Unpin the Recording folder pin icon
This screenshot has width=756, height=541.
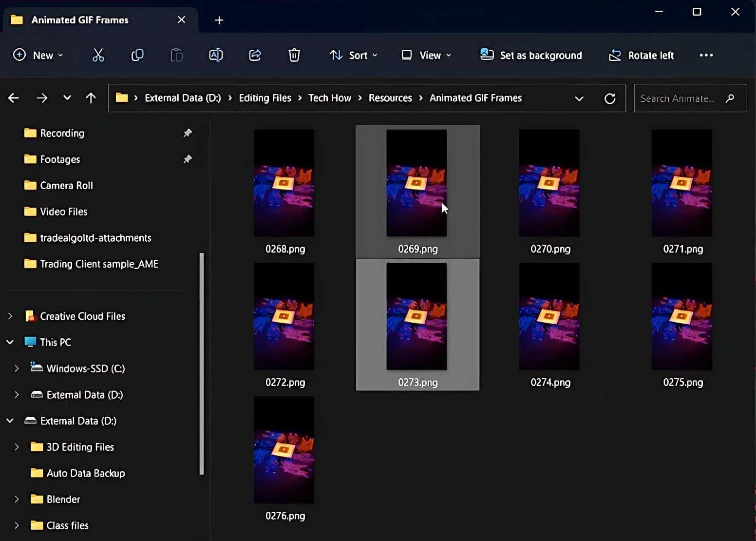(188, 133)
